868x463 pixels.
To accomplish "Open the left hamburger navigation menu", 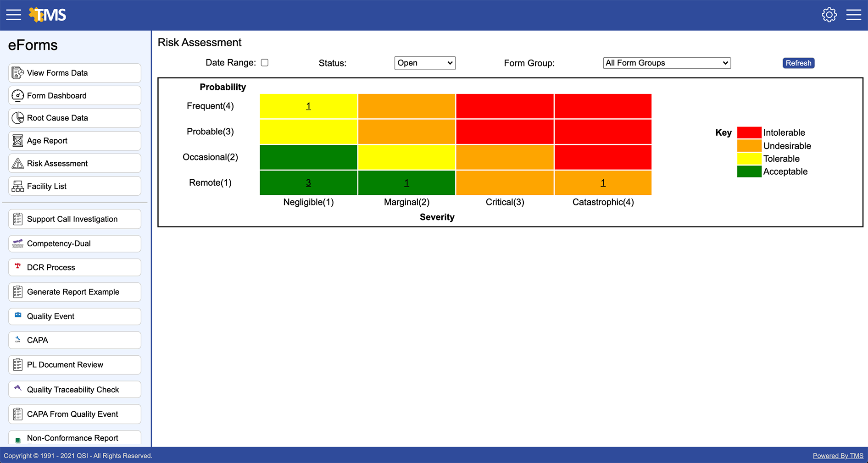I will click(x=13, y=14).
